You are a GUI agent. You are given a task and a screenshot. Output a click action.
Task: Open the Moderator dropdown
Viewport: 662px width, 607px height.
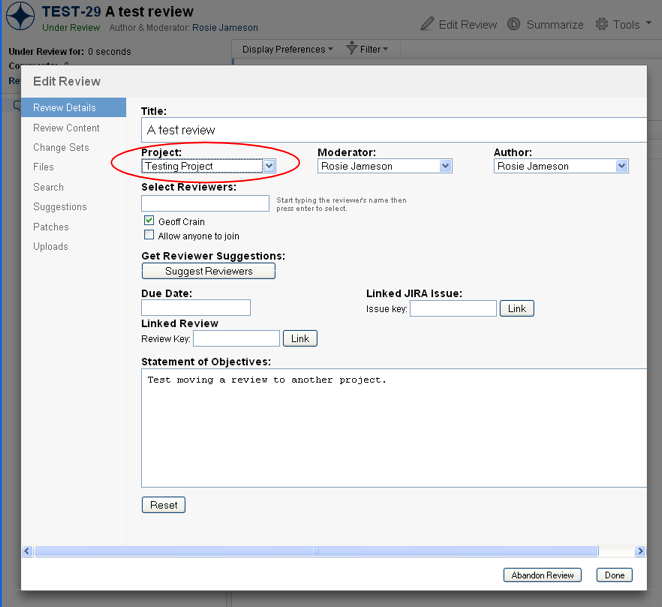pos(385,166)
